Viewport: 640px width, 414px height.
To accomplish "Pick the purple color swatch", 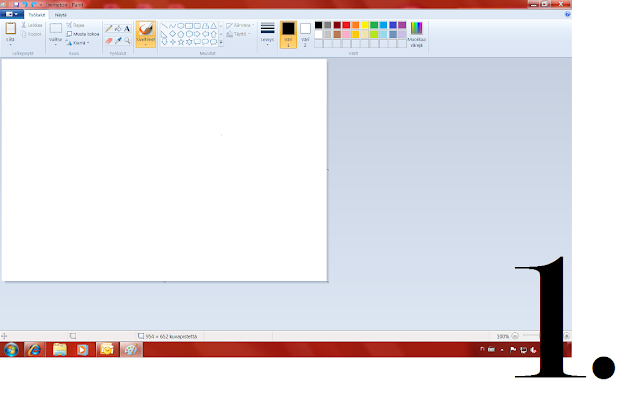I will pyautogui.click(x=402, y=25).
